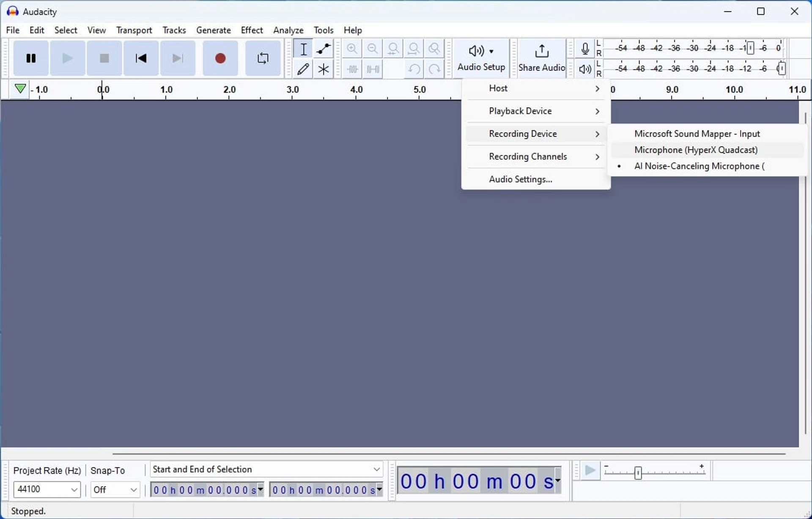Click the vertical scrollbar
812x519 pixels.
[806, 273]
